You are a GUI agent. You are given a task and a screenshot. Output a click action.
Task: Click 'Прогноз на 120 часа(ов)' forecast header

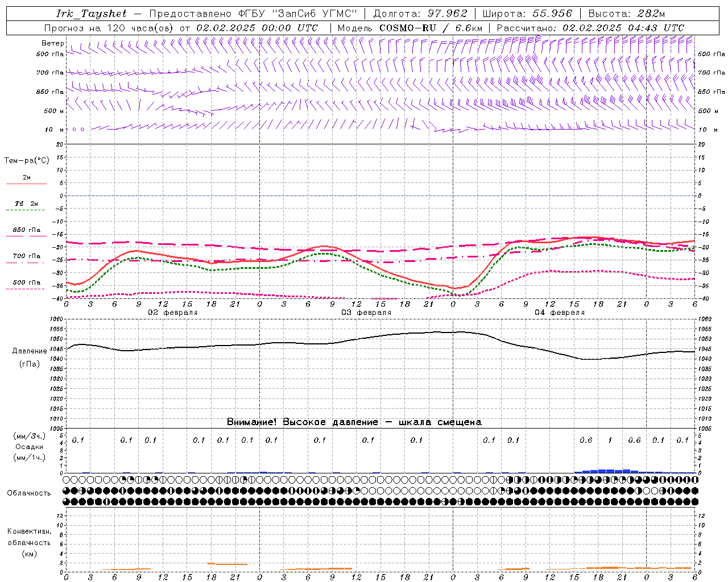coord(109,28)
